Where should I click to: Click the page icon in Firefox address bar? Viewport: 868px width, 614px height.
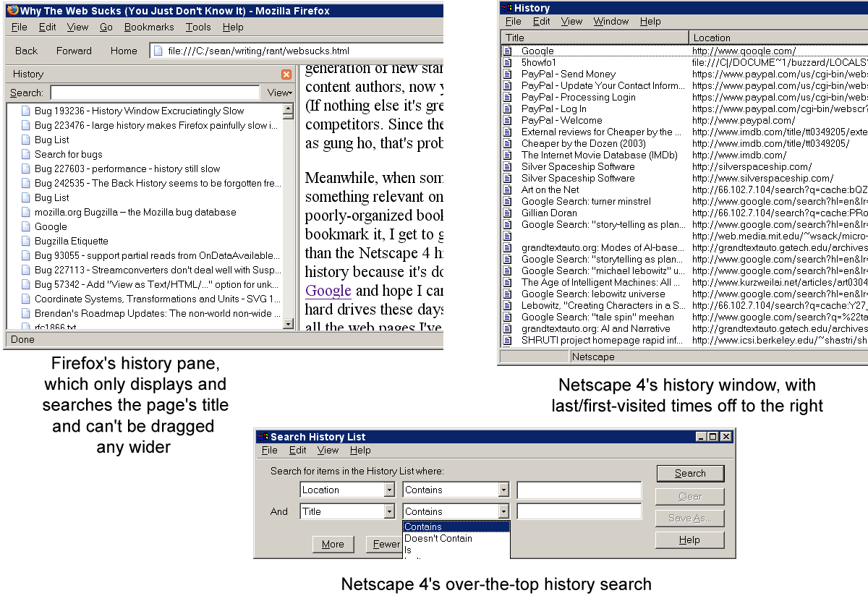point(158,51)
